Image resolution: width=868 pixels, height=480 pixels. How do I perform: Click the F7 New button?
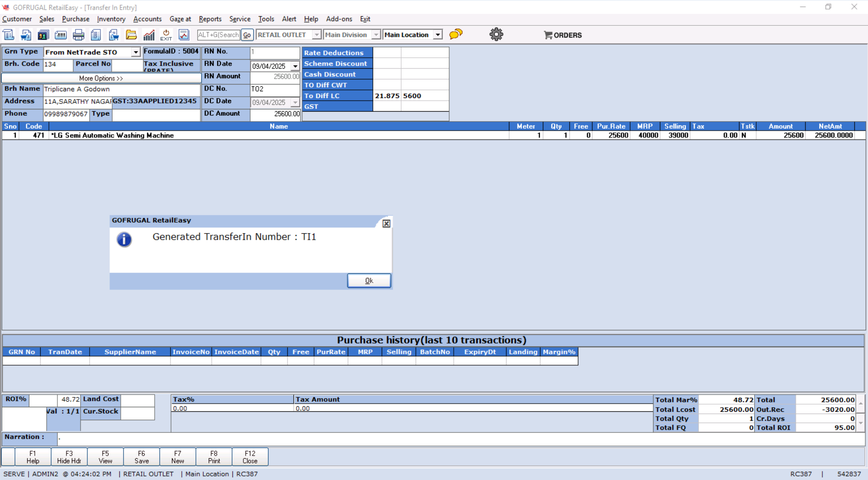178,457
